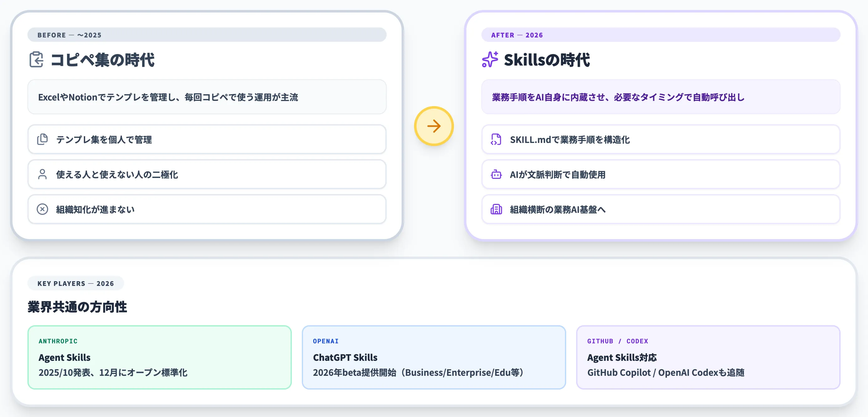Click the yellow arrow circle between cards
This screenshot has height=417, width=868.
tap(434, 126)
